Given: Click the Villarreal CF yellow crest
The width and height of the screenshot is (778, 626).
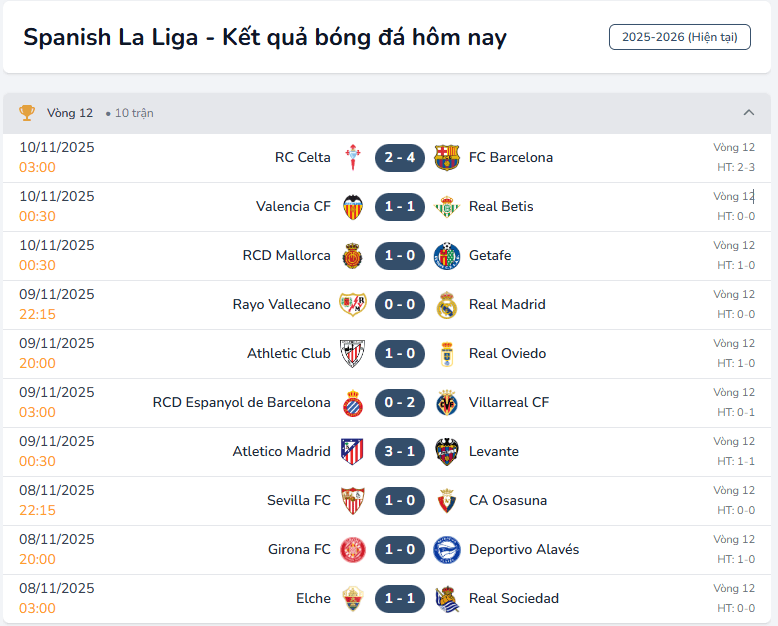Looking at the screenshot, I should tap(447, 402).
